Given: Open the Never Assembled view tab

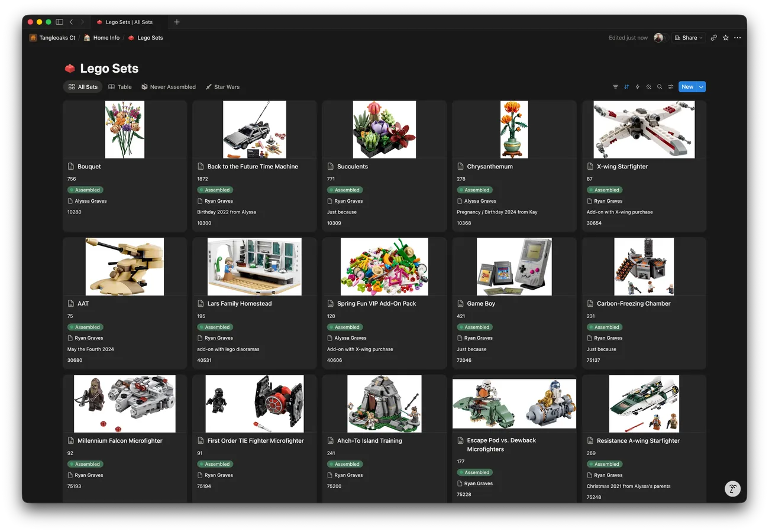Looking at the screenshot, I should click(169, 87).
